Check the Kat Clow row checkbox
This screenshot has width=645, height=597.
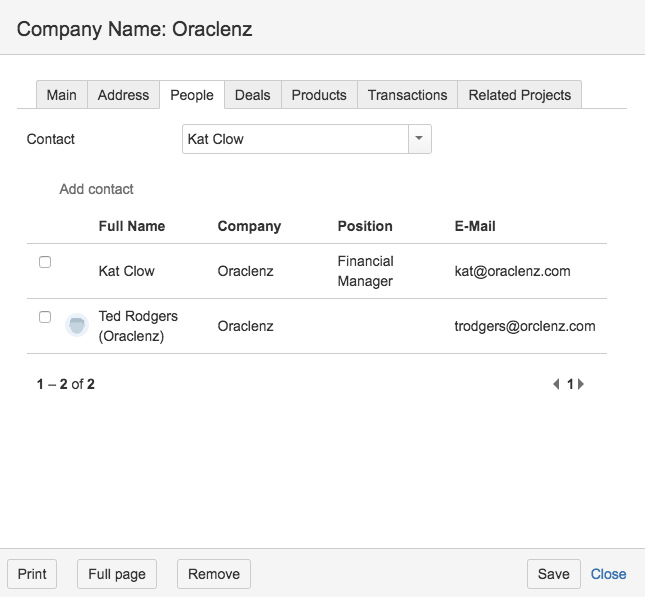(44, 262)
